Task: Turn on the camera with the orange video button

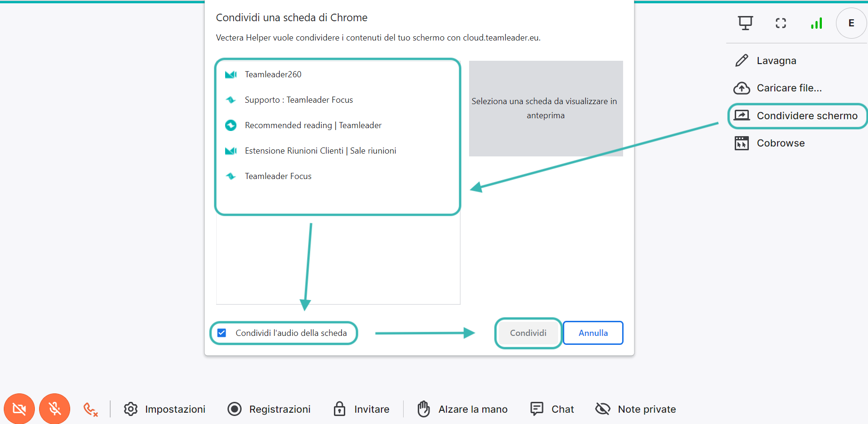Action: pyautogui.click(x=19, y=408)
